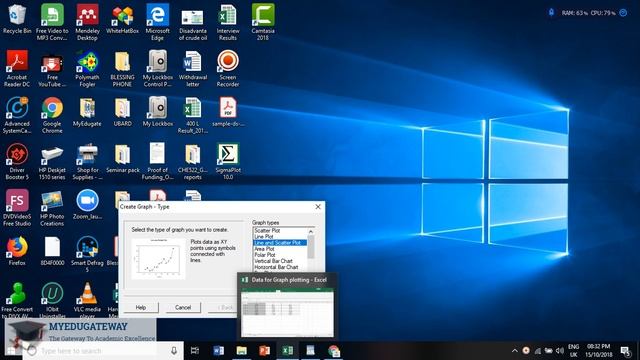Open the network icon in system tray
This screenshot has width=640, height=360.
538,351
